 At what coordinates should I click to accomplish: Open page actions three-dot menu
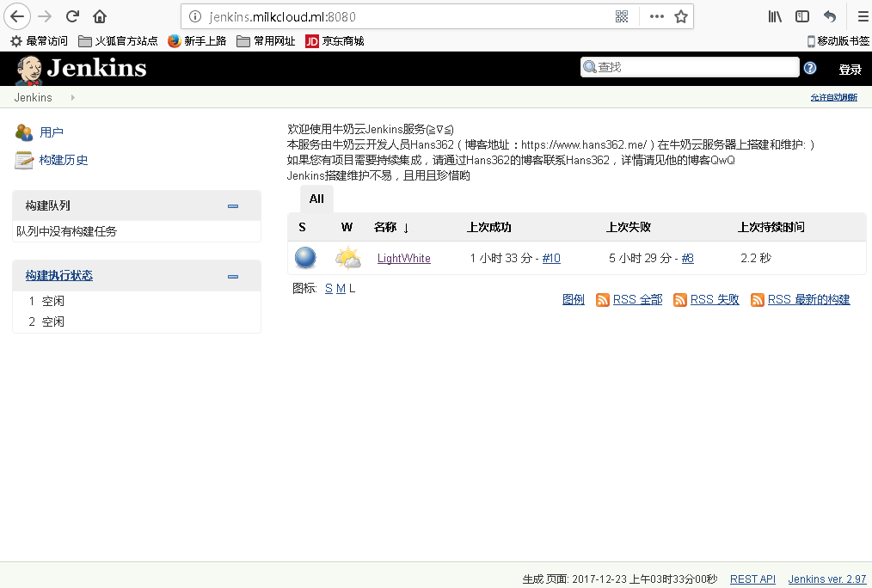click(657, 16)
